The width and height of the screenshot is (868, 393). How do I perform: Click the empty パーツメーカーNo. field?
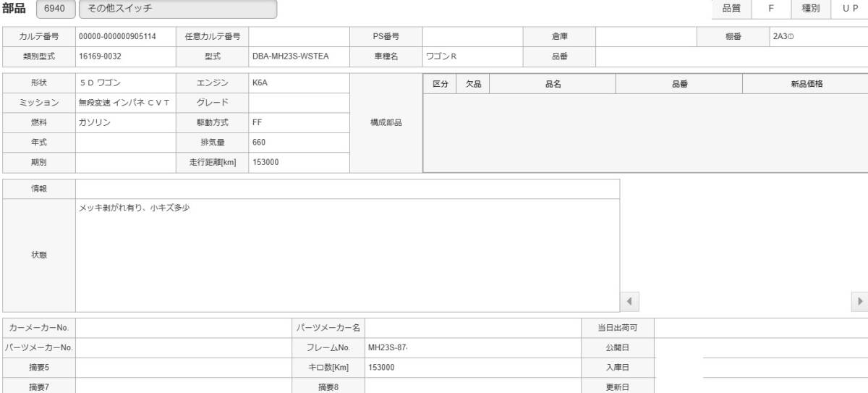pyautogui.click(x=183, y=348)
